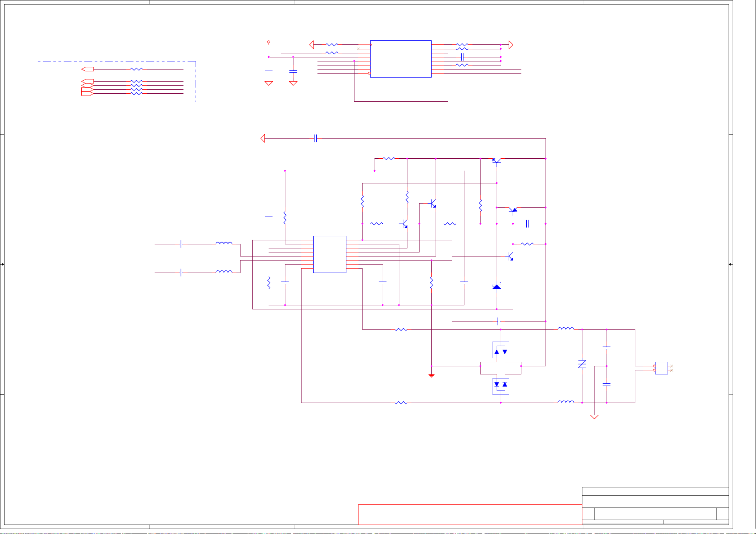Screen dimensions: 756x534
Task: Select the no-connect X mark on top IC
Action: 358,49
